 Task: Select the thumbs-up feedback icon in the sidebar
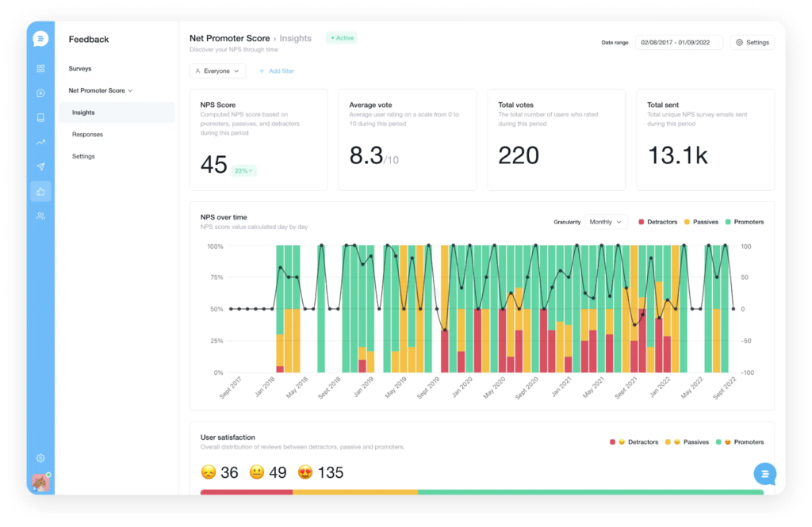pos(40,192)
